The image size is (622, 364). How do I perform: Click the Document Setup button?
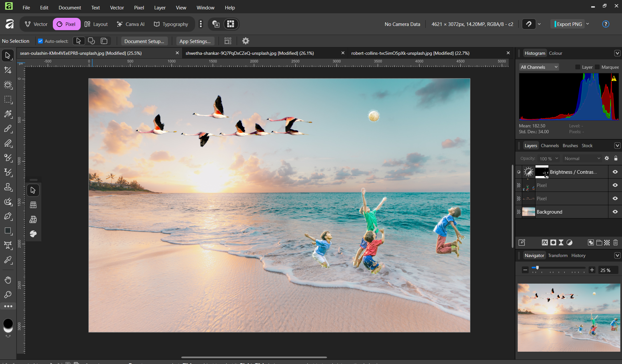pos(144,41)
